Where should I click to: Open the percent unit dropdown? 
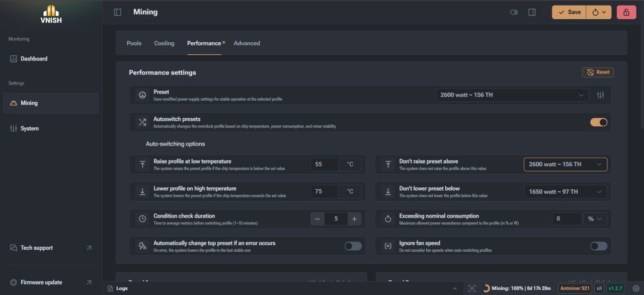coord(595,218)
